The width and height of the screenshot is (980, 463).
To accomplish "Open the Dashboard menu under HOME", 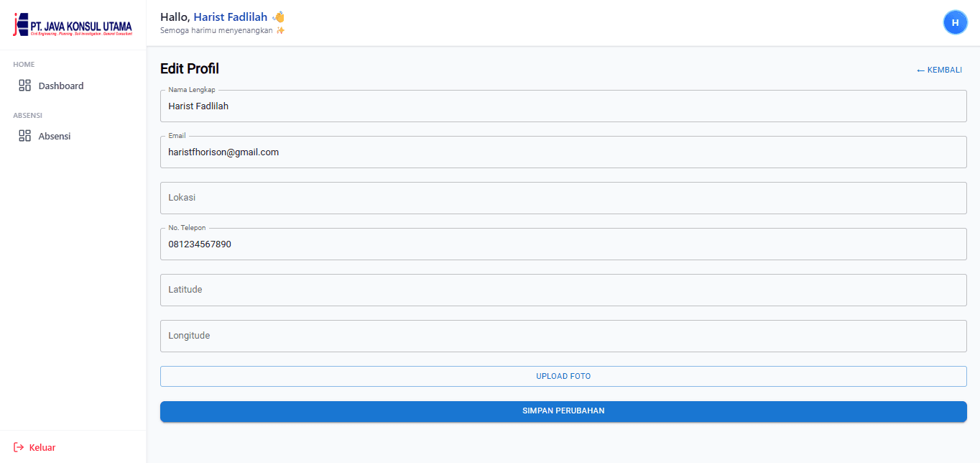I will pos(60,85).
